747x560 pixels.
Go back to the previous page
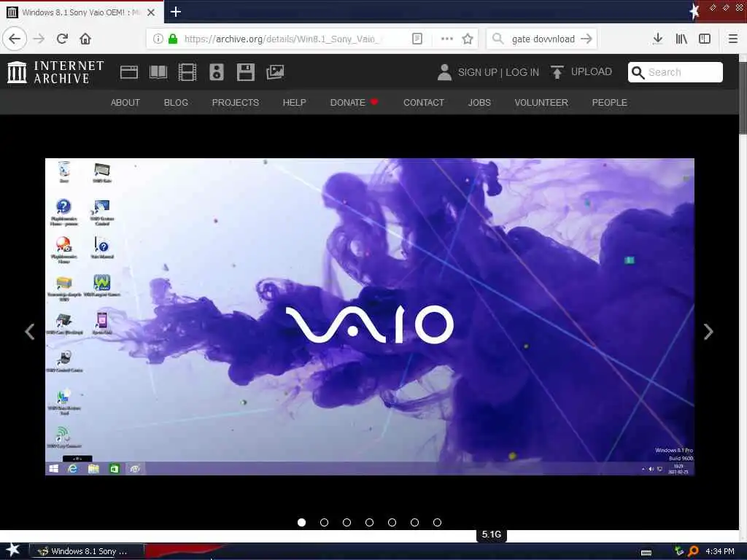15,39
